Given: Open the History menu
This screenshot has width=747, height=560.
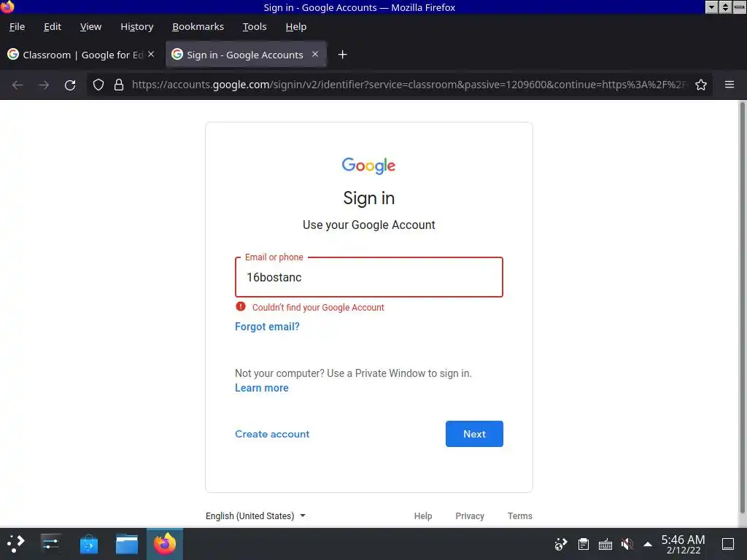Looking at the screenshot, I should pyautogui.click(x=136, y=27).
